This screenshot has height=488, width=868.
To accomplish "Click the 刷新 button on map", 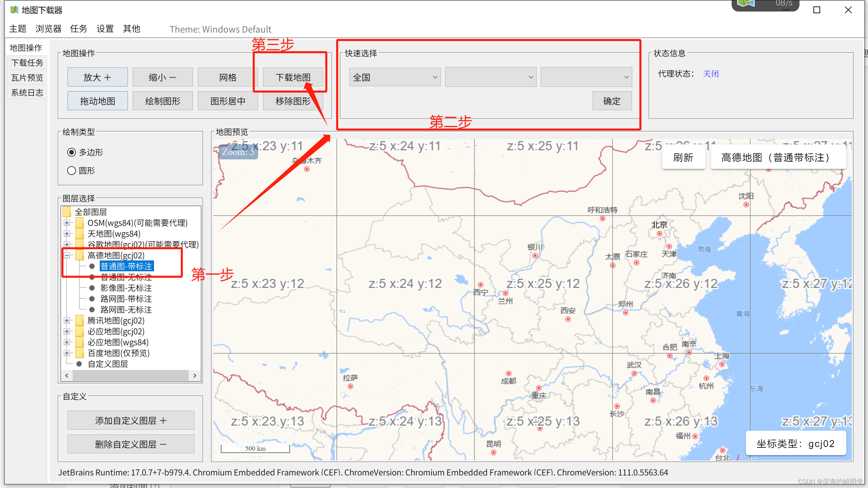I will click(683, 158).
